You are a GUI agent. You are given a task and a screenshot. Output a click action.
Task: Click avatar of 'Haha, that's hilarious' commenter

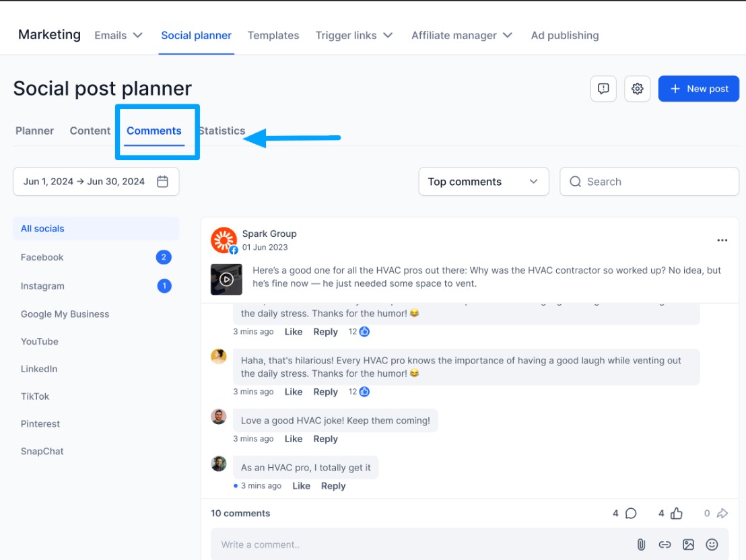click(x=218, y=356)
